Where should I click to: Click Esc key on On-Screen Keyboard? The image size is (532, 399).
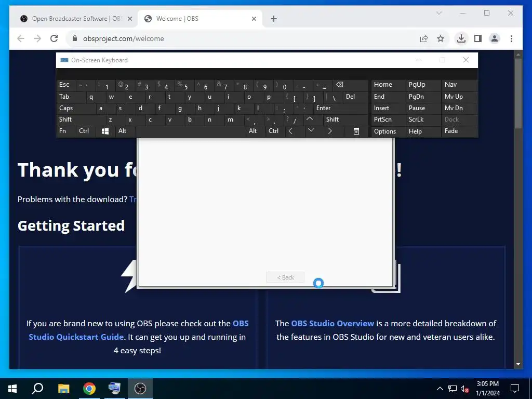pyautogui.click(x=66, y=85)
